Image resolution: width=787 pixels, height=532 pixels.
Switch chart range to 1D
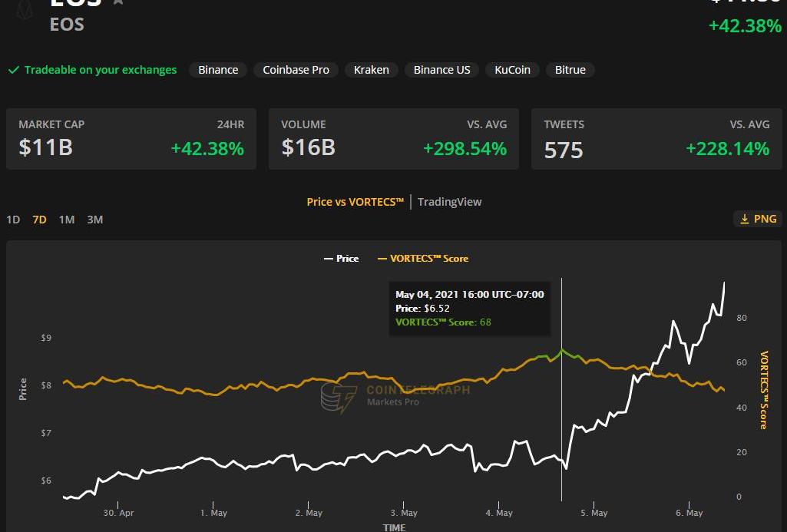click(x=13, y=220)
